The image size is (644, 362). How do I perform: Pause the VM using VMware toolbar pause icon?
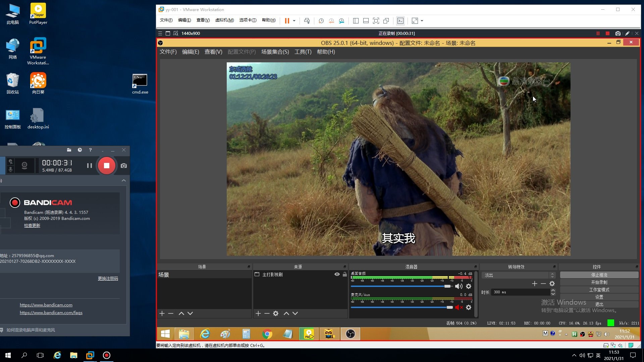[x=287, y=21]
